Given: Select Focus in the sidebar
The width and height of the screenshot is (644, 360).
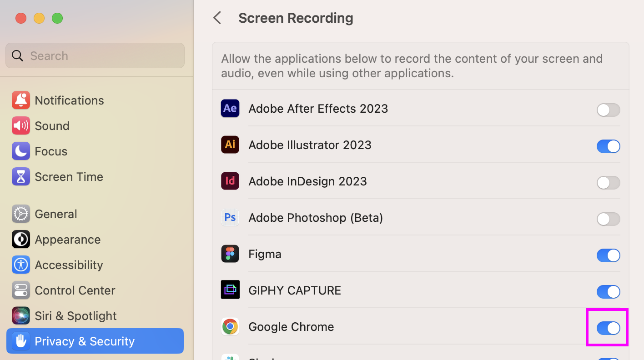Looking at the screenshot, I should [95, 151].
